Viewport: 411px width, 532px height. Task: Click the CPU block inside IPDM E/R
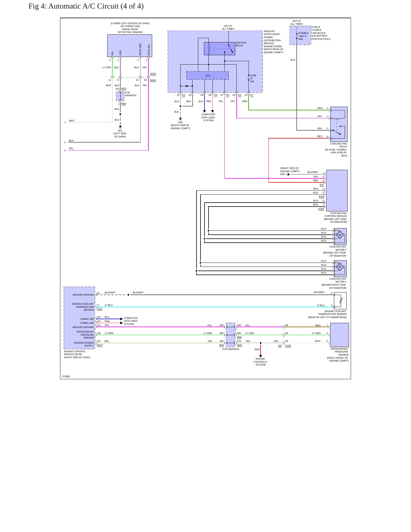207,76
